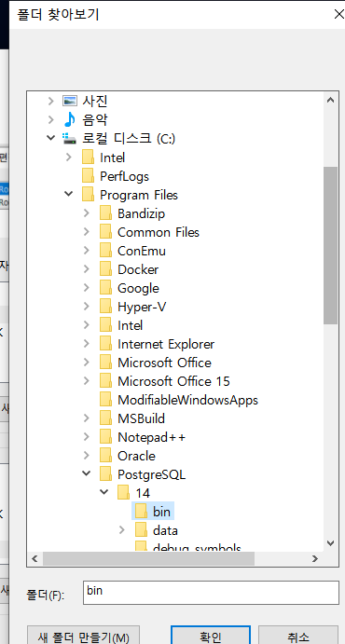The width and height of the screenshot is (345, 644).
Task: Click the Bandizip folder icon
Action: point(105,213)
